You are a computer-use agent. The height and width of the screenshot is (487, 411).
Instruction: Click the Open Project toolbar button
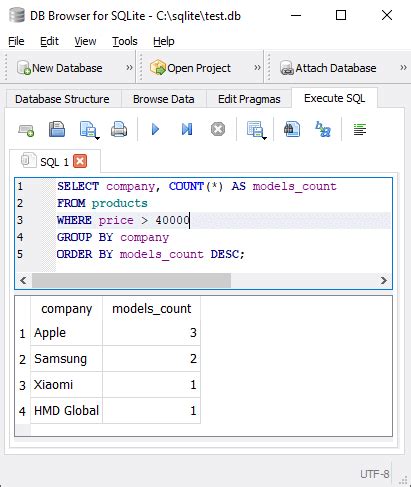[190, 68]
